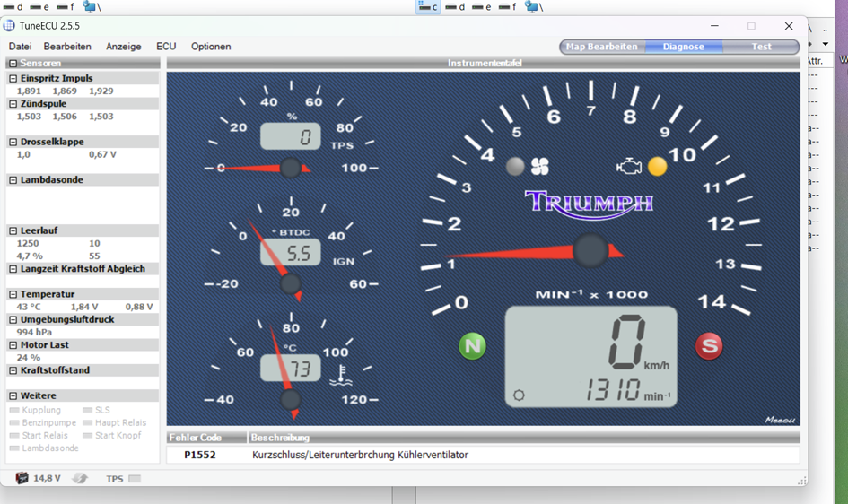Click the 43 °C temperature value
The image size is (848, 504).
coord(29,307)
